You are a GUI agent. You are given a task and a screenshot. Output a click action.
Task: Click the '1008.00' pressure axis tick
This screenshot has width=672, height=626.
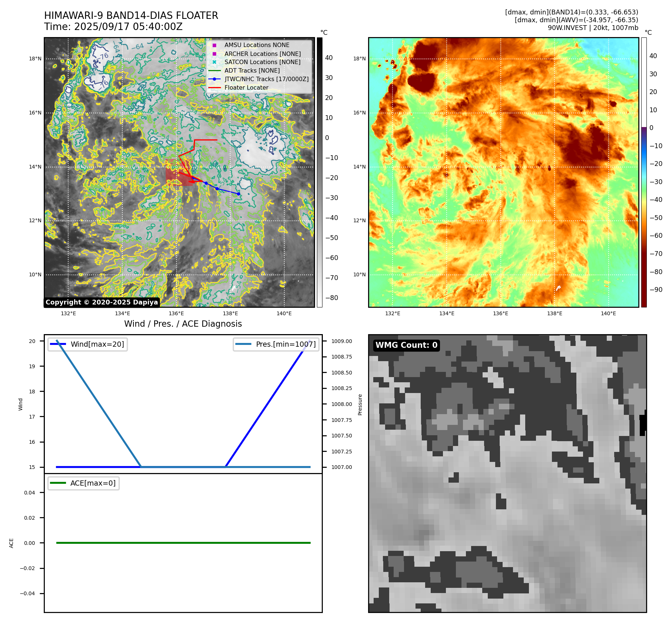(x=342, y=404)
